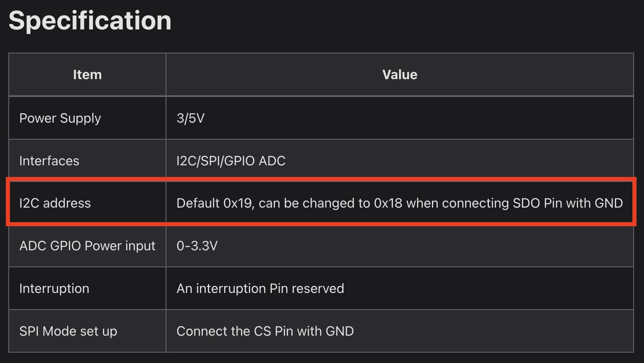Viewport: 644px width, 363px height.
Task: Select the Interfaces row label
Action: coord(49,161)
